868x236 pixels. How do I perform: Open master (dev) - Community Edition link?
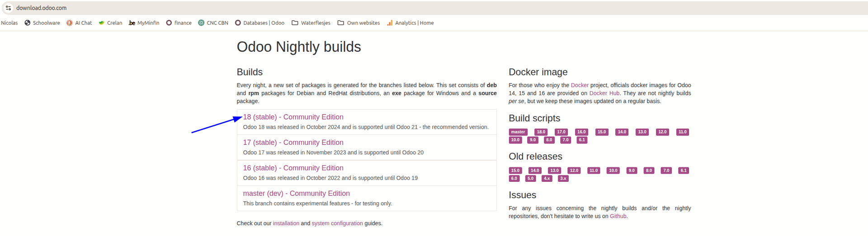pyautogui.click(x=296, y=193)
